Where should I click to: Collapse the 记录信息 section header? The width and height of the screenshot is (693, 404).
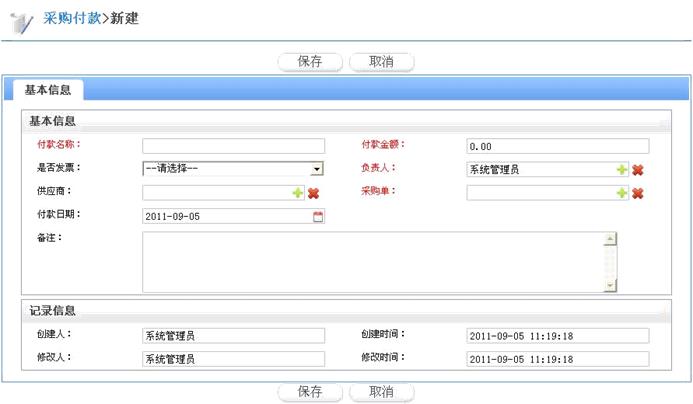(346, 311)
